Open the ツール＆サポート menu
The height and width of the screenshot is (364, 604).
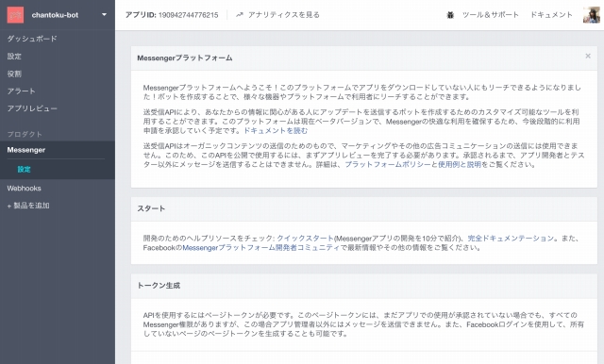click(491, 15)
